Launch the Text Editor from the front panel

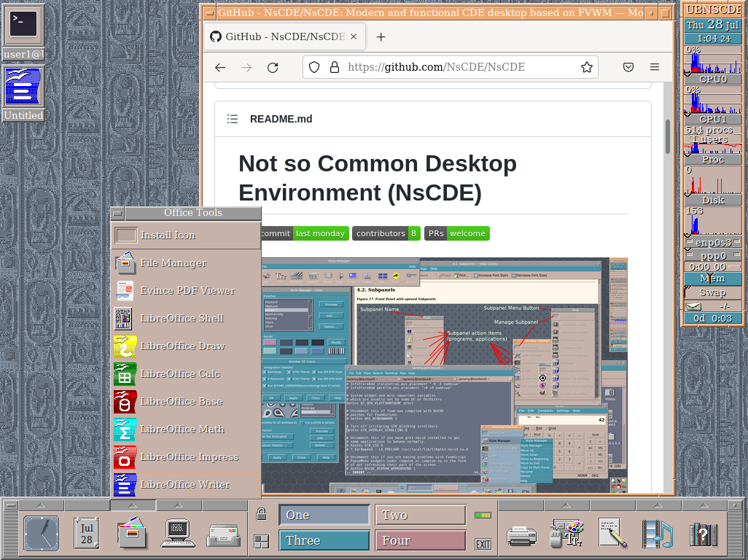(x=611, y=534)
